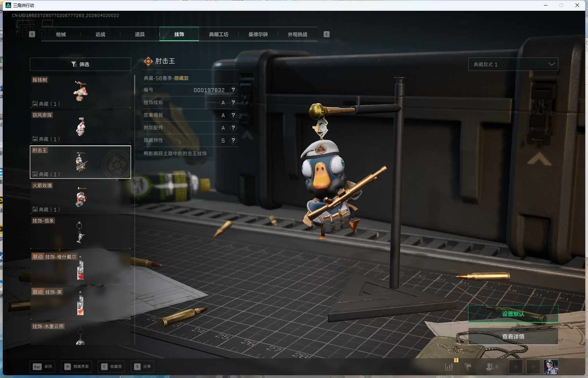Click the 查看详情 button

(x=513, y=336)
